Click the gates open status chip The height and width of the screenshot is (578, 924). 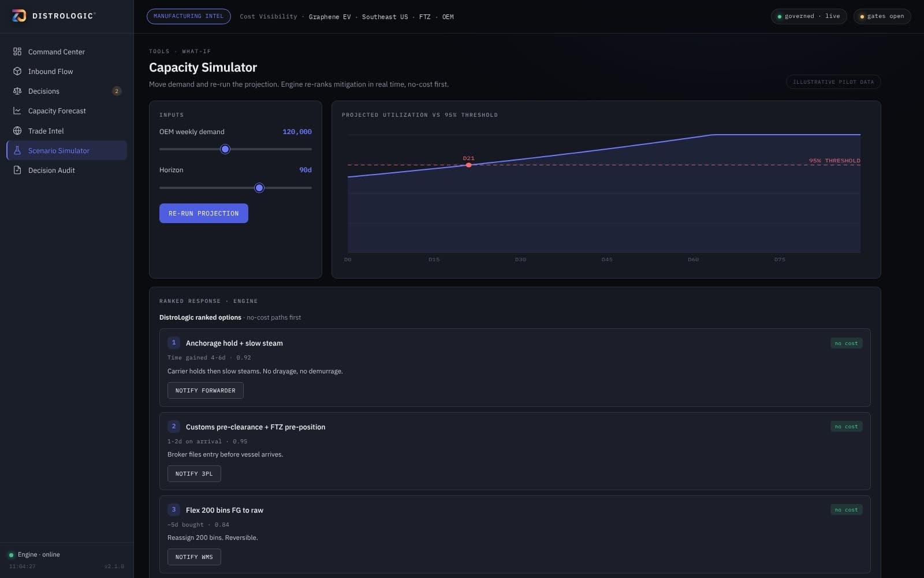(882, 16)
